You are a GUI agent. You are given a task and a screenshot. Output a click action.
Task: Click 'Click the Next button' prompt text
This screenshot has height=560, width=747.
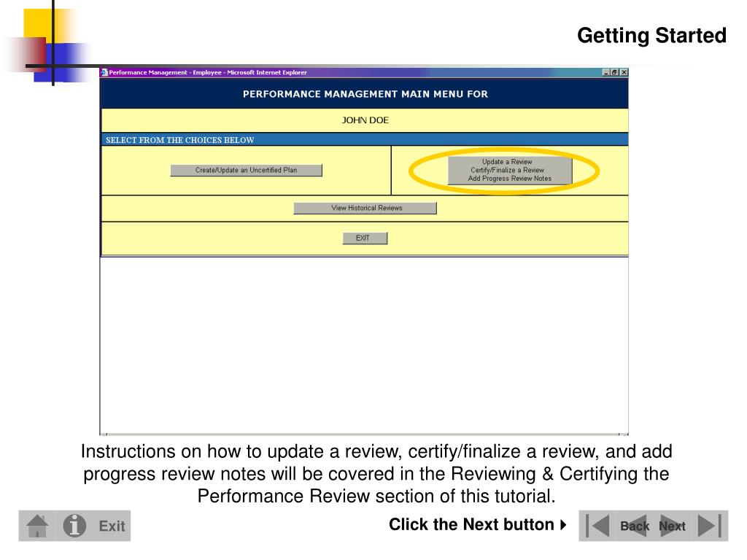tap(472, 524)
